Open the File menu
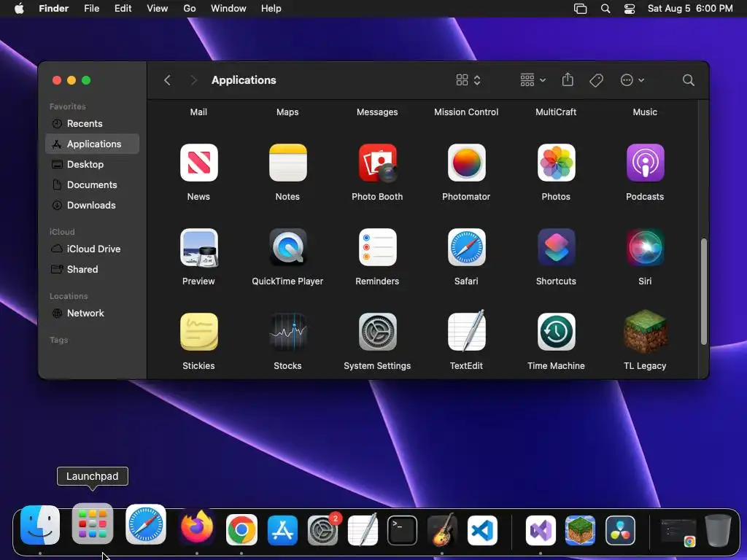 [x=91, y=9]
